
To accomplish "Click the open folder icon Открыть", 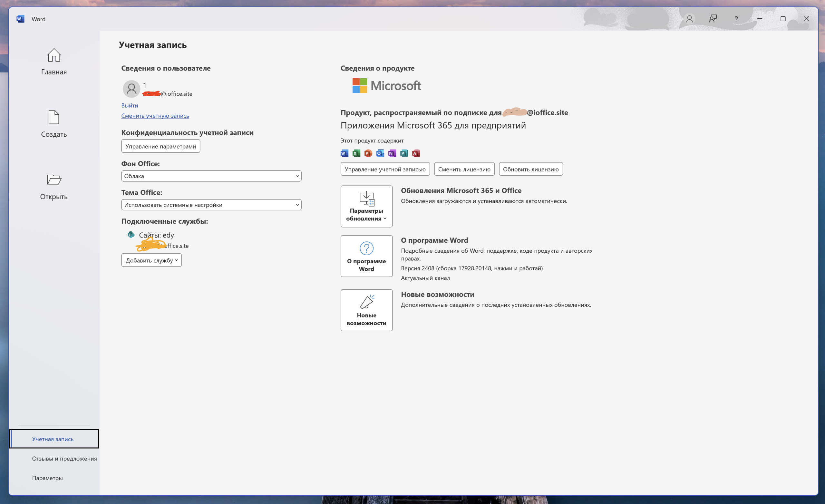I will click(53, 179).
